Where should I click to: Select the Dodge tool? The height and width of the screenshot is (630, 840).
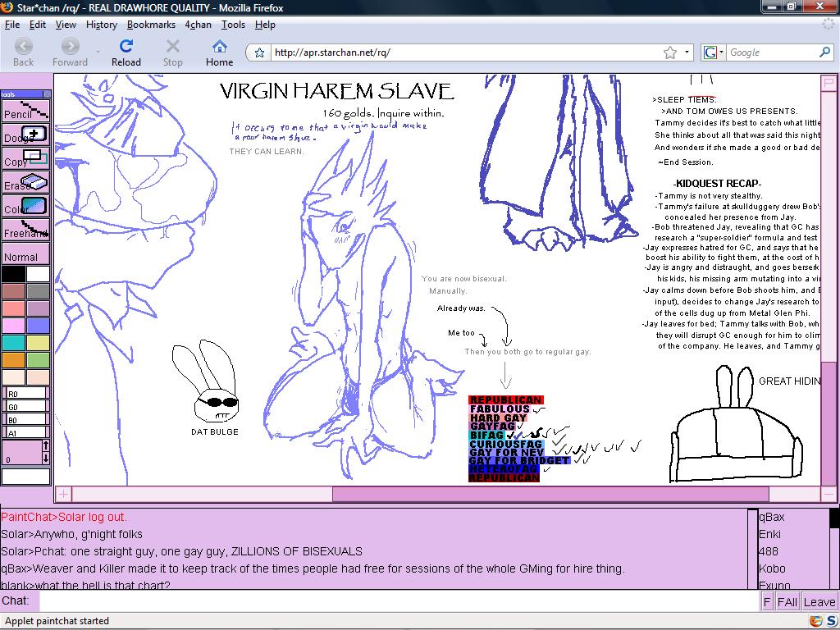pyautogui.click(x=25, y=134)
